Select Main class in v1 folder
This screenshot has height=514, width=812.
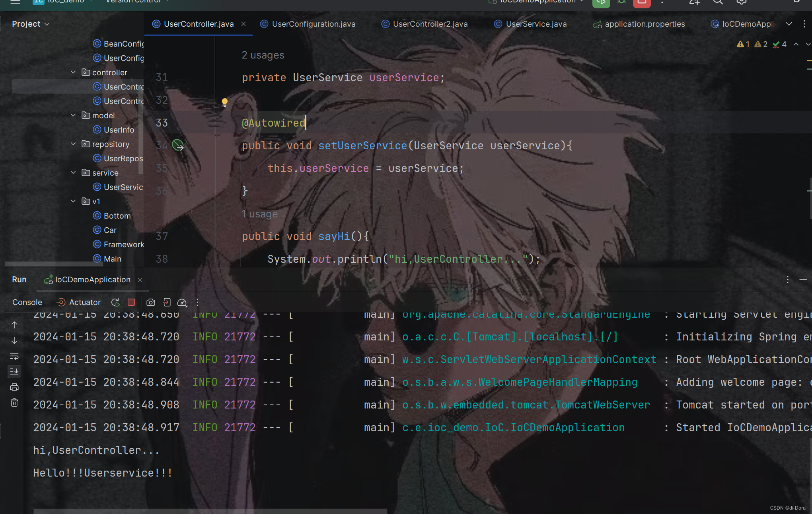tap(107, 258)
